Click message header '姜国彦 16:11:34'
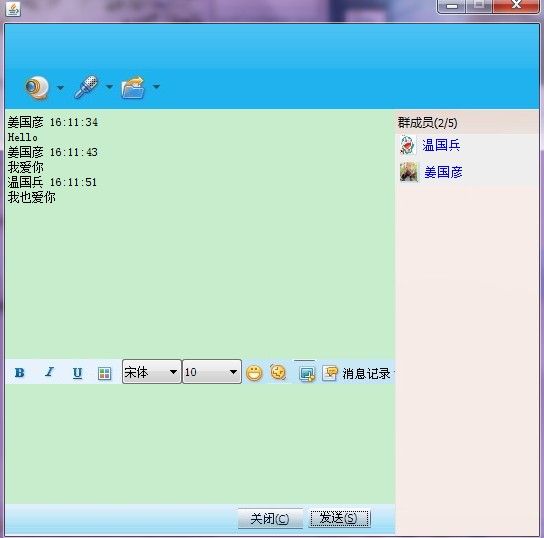This screenshot has height=538, width=544. (53, 122)
